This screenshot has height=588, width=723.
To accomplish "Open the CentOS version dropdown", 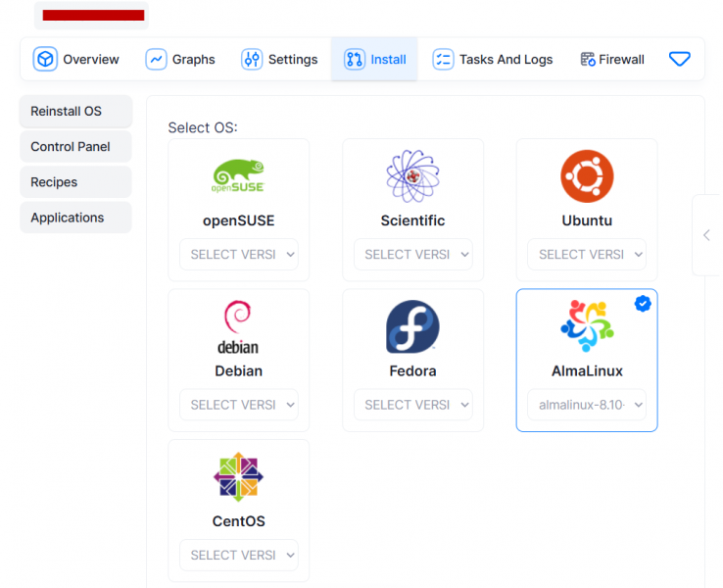I will click(x=239, y=555).
